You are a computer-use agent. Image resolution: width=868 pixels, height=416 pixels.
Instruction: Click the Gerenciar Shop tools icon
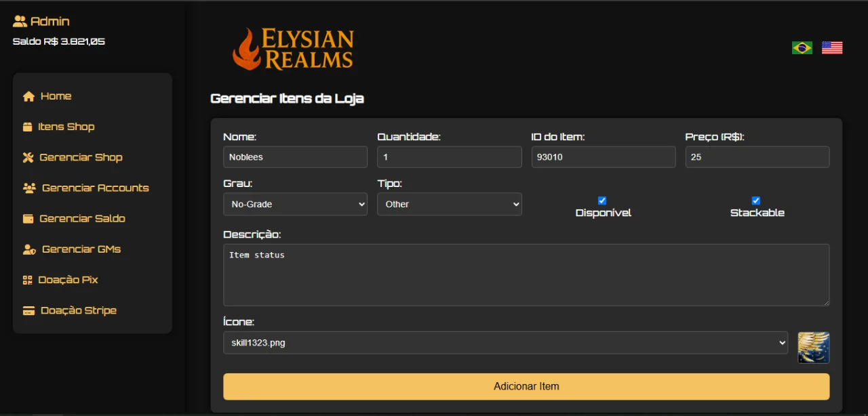point(28,157)
